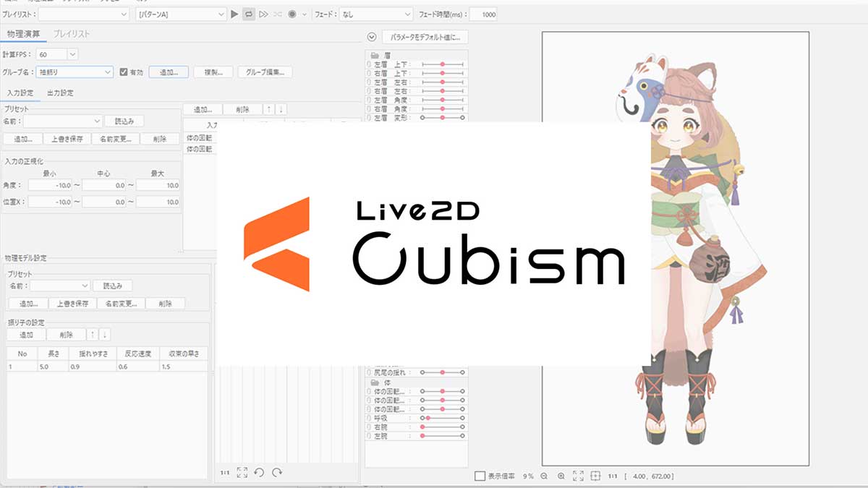Select the 収束の早さ cell showing 1.5
Image resolution: width=868 pixels, height=488 pixels.
pos(184,367)
